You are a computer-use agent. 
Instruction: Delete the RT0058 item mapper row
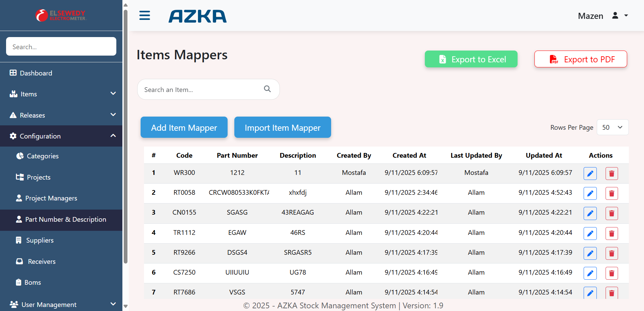pos(611,193)
